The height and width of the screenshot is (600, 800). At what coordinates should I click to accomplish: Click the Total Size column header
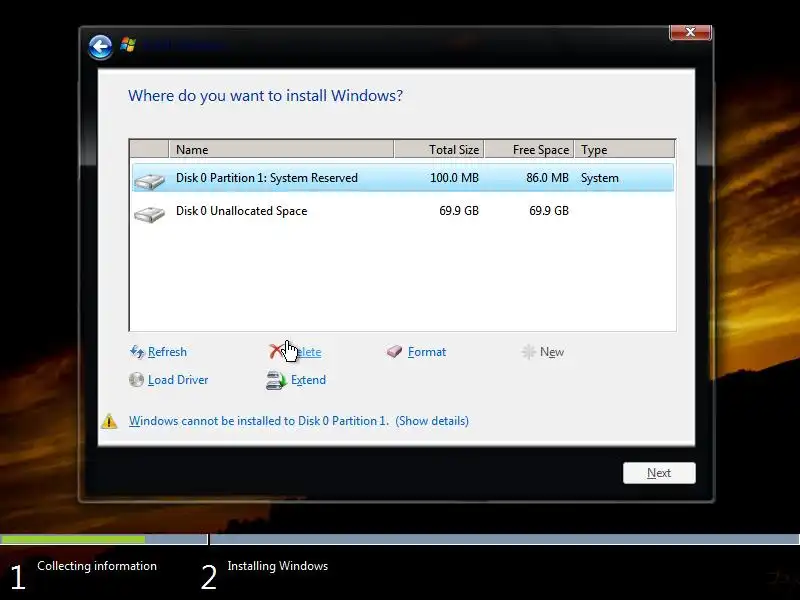439,149
